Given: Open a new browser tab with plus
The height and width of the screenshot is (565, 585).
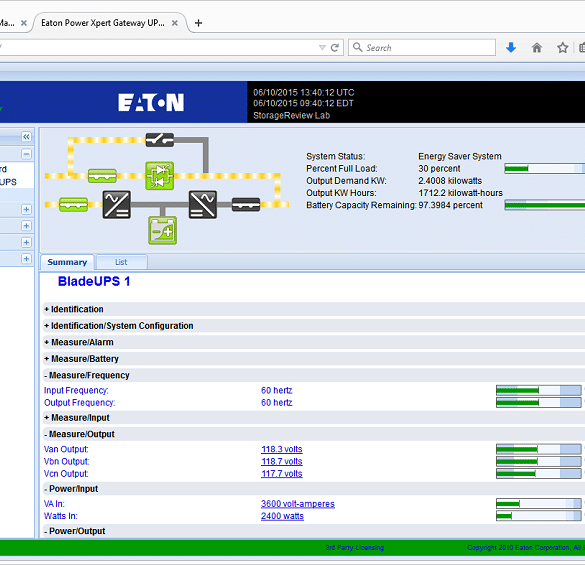Looking at the screenshot, I should click(198, 23).
